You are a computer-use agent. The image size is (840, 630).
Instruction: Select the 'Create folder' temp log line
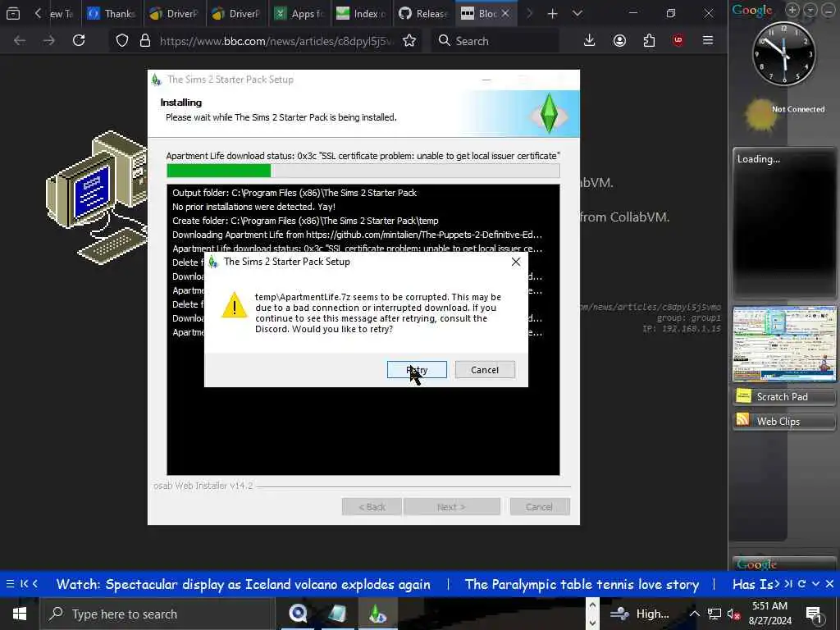point(305,221)
